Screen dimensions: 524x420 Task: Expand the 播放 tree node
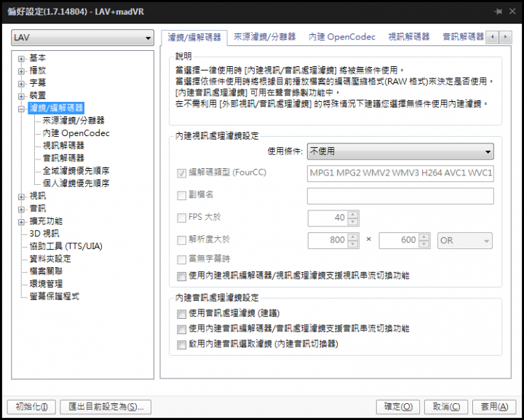(x=21, y=71)
